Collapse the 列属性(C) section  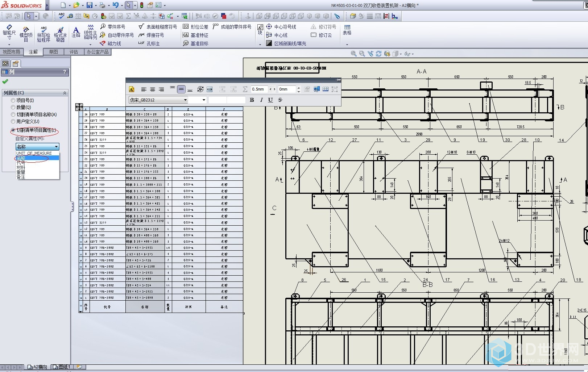pyautogui.click(x=65, y=93)
